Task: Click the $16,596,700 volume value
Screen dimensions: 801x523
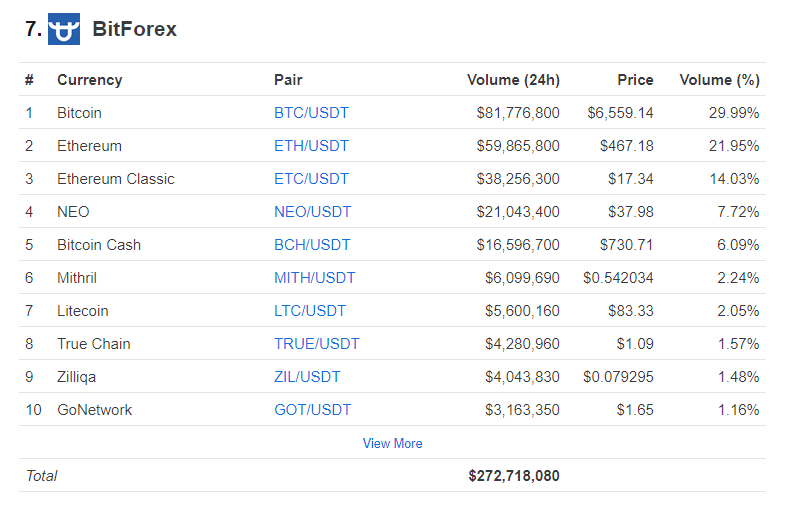Action: tap(518, 245)
